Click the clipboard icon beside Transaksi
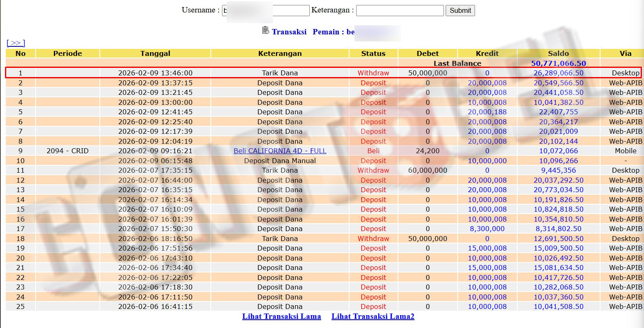644x328 pixels. click(265, 30)
